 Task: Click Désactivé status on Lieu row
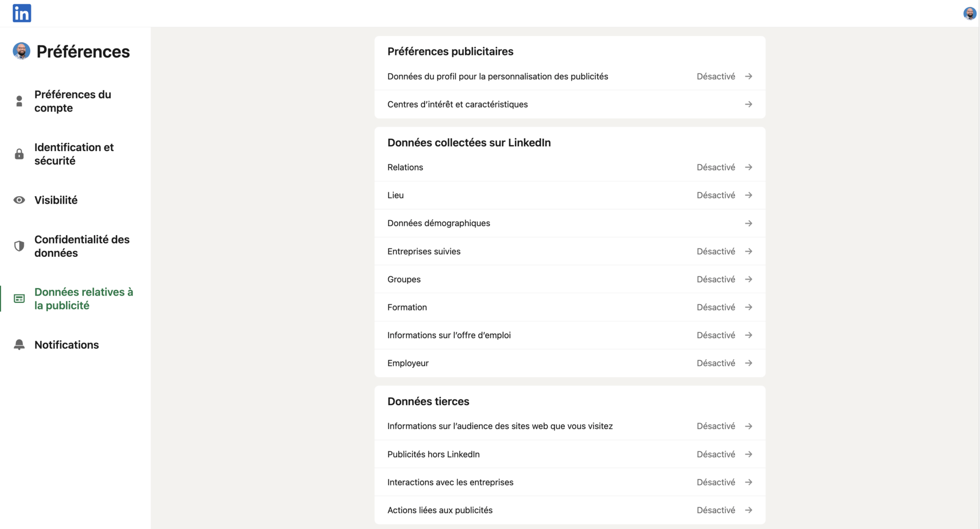(x=716, y=195)
